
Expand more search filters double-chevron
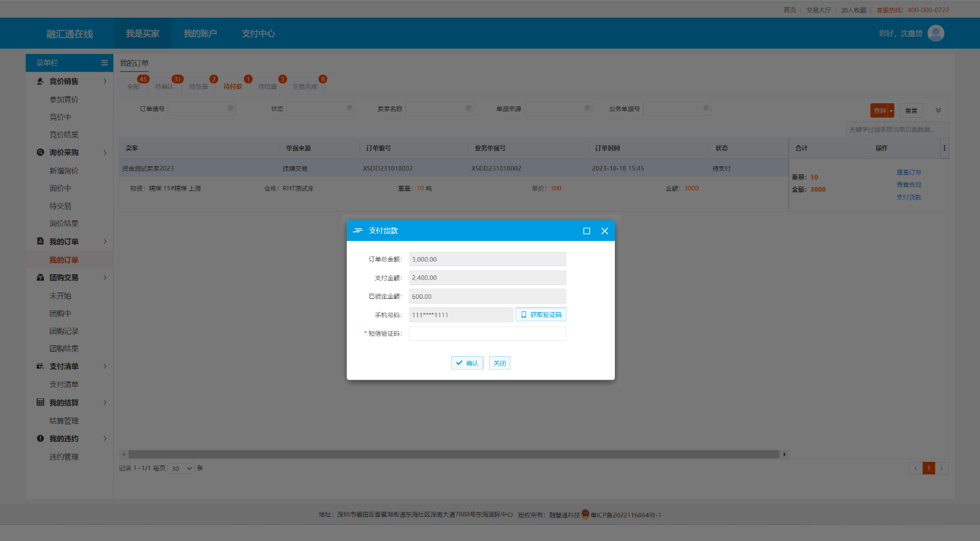[938, 110]
